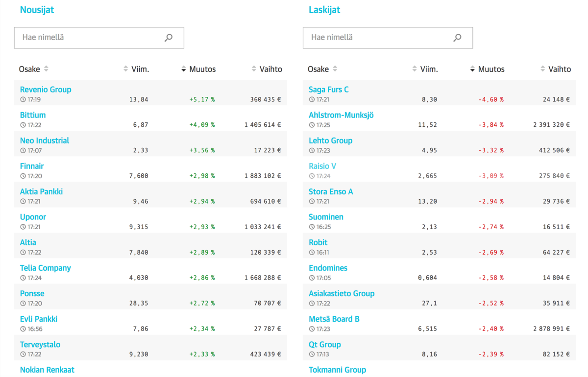Toggle Muutos sort order in Nousijat table
The height and width of the screenshot is (377, 588).
point(198,69)
